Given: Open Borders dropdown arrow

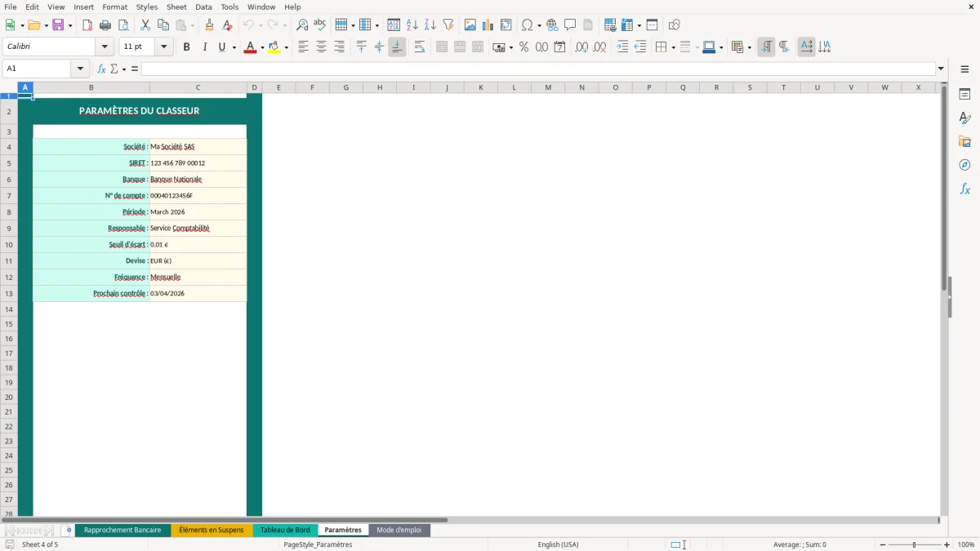Looking at the screenshot, I should click(x=674, y=47).
